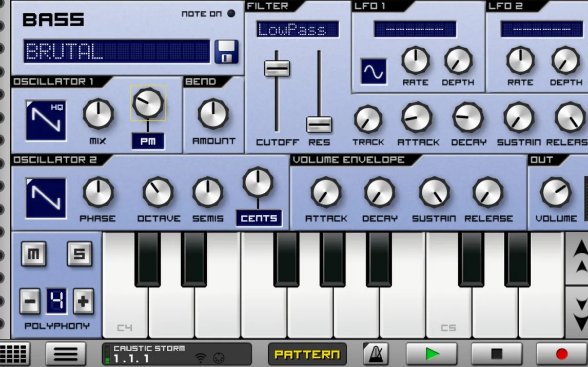
Task: Open the LFO 2 destination display
Action: click(541, 29)
